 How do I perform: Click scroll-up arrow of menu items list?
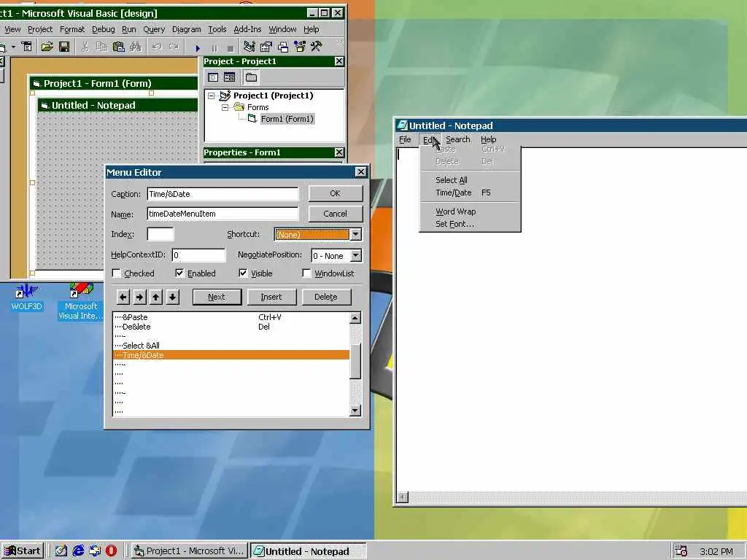click(355, 318)
